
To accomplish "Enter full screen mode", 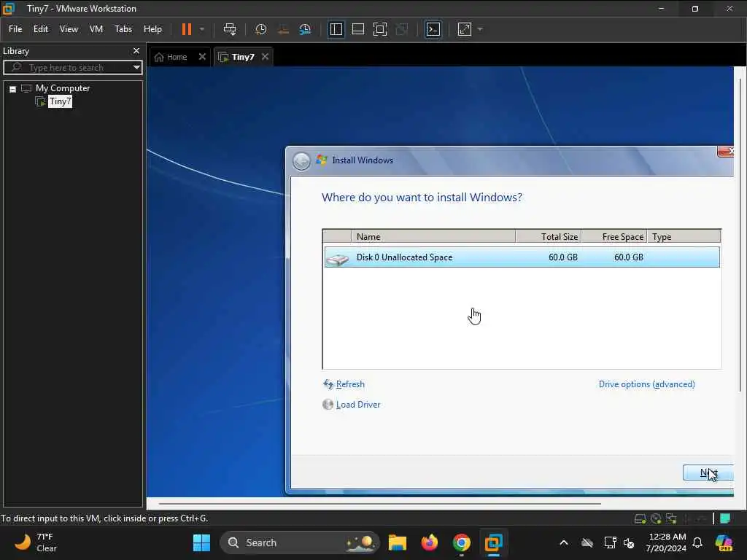I will (379, 29).
